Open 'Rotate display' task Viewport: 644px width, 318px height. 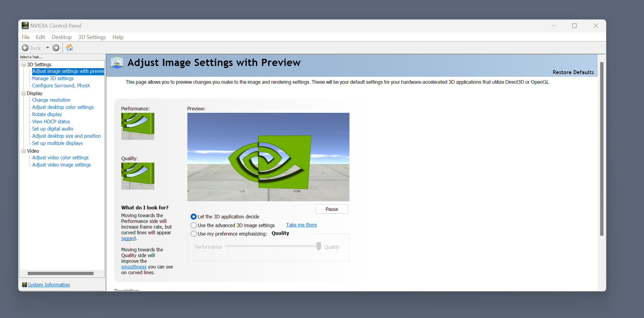pyautogui.click(x=47, y=114)
